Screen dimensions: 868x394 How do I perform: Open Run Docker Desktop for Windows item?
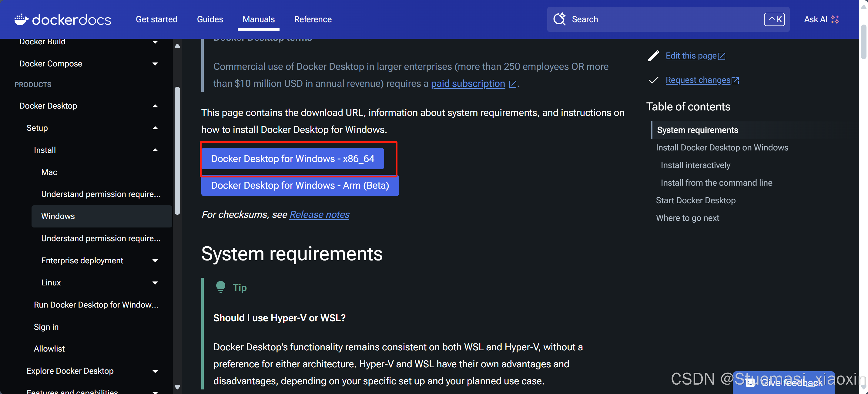(x=96, y=305)
